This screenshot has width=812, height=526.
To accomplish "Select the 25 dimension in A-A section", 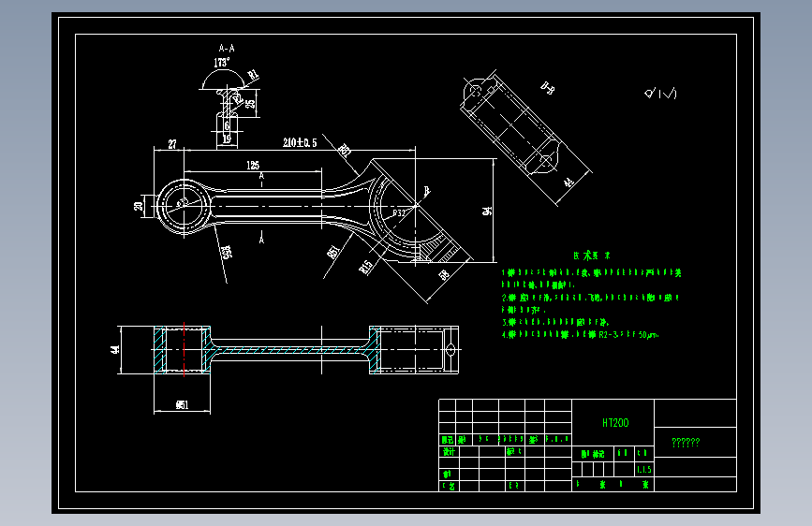I will coord(251,104).
